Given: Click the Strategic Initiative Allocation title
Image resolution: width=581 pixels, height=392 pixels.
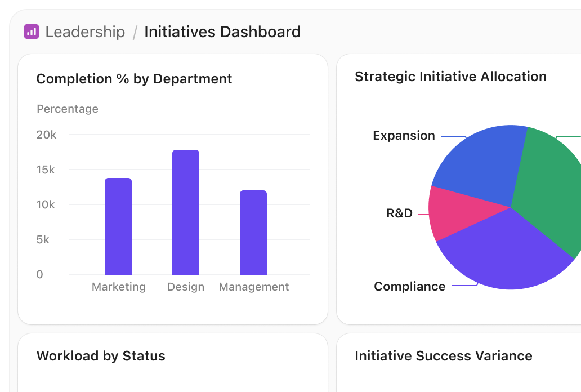Looking at the screenshot, I should [x=450, y=77].
